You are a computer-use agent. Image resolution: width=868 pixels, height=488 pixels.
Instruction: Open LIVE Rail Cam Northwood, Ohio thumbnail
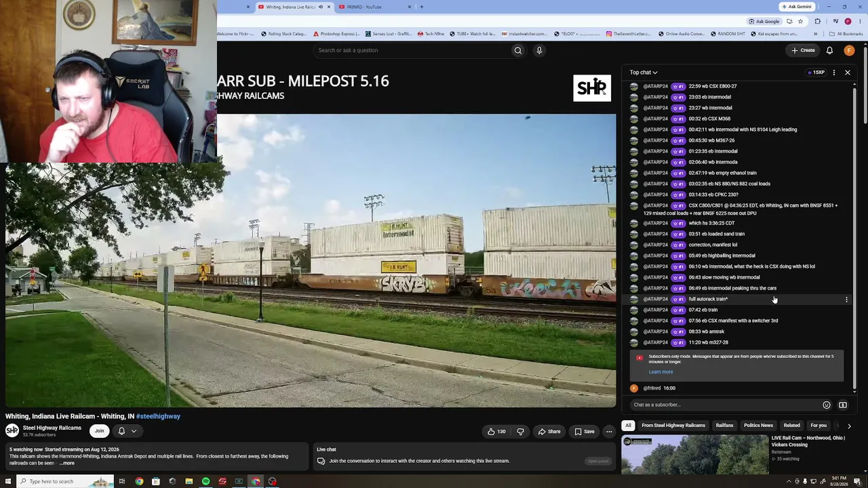695,453
